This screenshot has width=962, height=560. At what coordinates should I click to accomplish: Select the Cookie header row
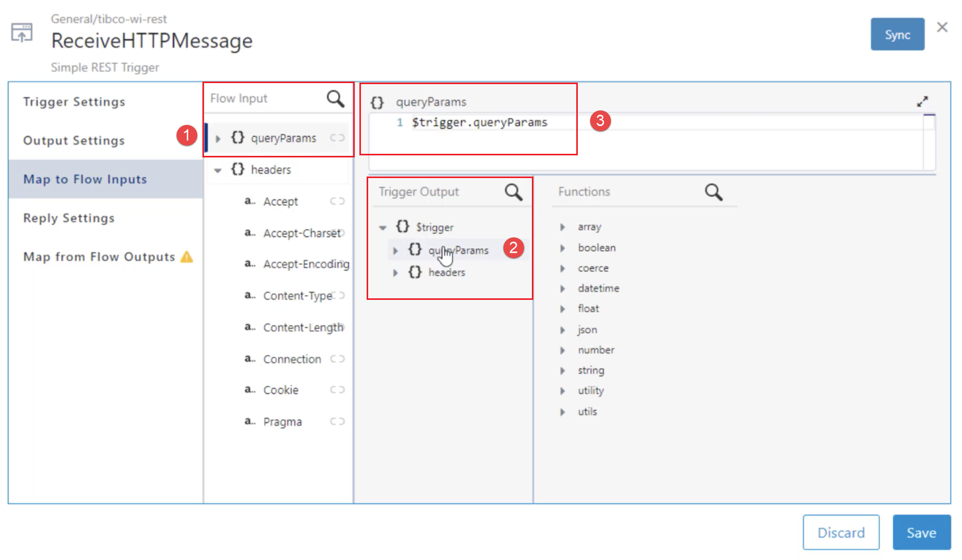tap(279, 390)
